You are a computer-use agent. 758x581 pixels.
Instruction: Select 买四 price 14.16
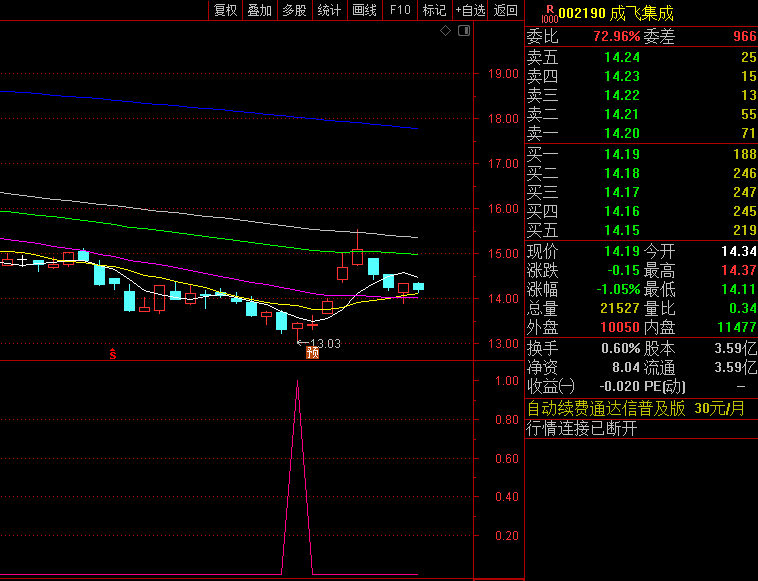tap(622, 211)
